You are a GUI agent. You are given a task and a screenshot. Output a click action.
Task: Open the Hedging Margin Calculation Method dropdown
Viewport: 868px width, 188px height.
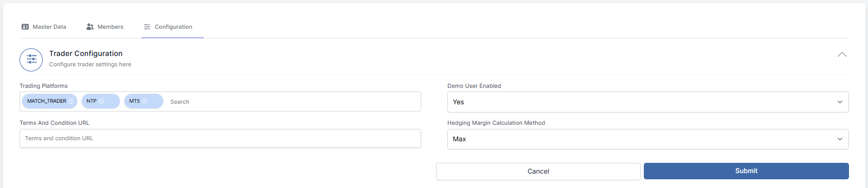(x=648, y=139)
